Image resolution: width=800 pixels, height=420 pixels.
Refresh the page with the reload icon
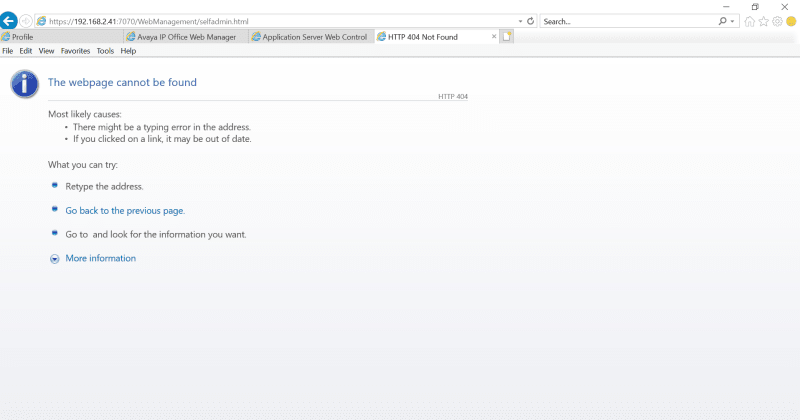531,21
